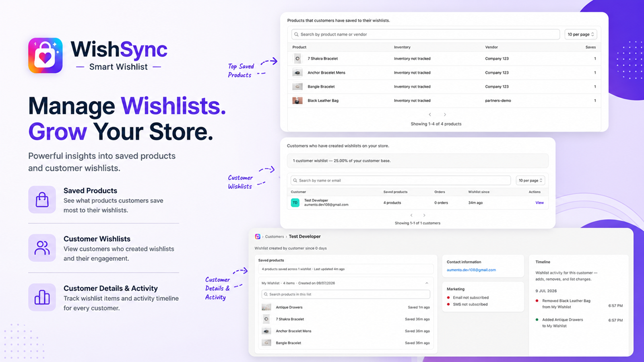The height and width of the screenshot is (362, 644).
Task: Click the search magnifier icon in the product search
Action: [x=297, y=35]
